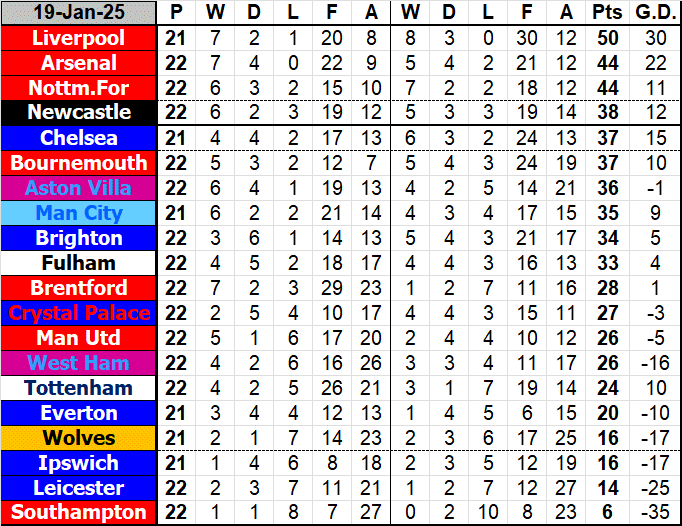
Task: Click the Tottenham team name
Action: click(79, 388)
